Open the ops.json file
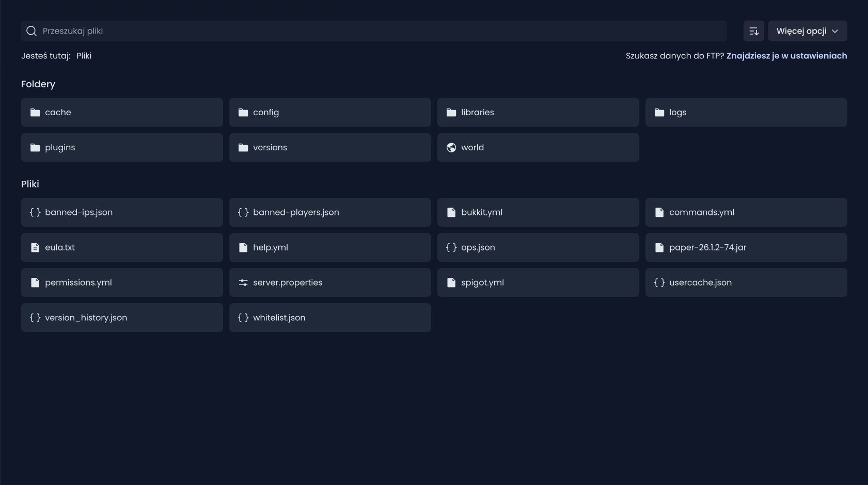 538,247
